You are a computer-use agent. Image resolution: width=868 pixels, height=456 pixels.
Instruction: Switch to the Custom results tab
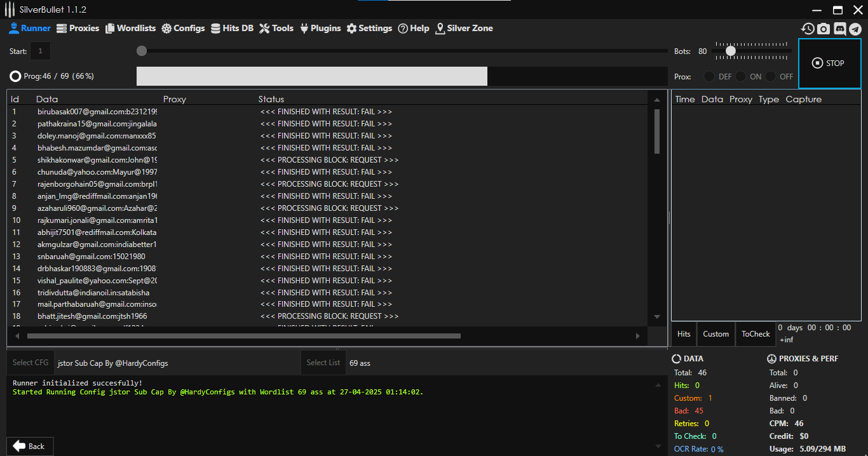(x=715, y=334)
